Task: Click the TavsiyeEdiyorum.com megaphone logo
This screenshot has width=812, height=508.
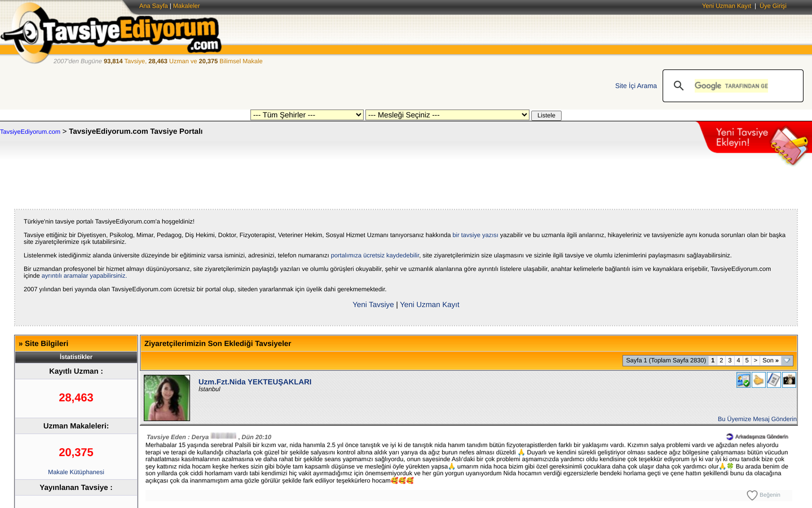Action: click(x=111, y=33)
